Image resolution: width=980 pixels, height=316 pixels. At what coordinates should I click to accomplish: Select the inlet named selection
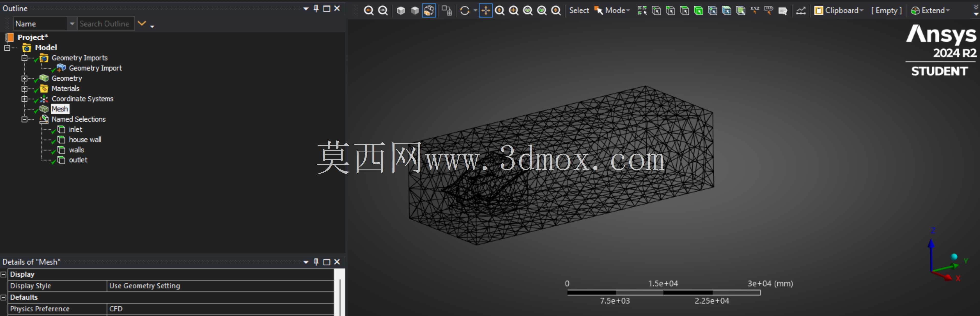[75, 129]
